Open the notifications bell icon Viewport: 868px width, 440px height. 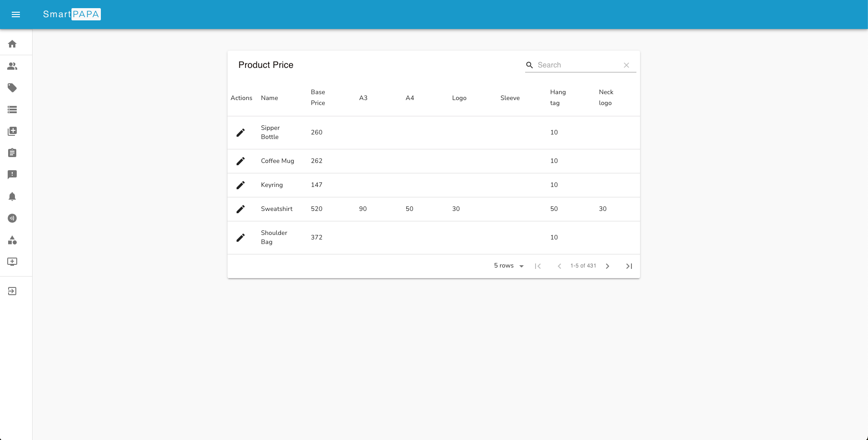tap(12, 196)
